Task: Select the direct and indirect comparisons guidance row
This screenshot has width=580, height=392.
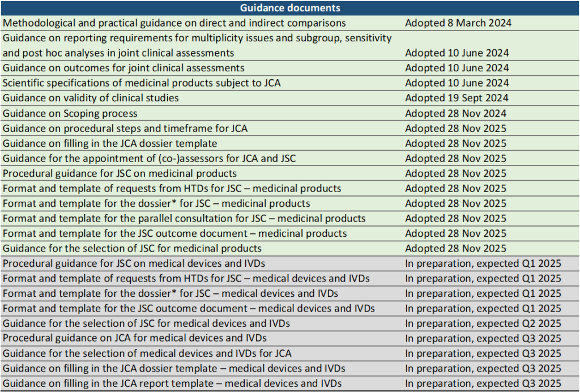Action: (174, 23)
